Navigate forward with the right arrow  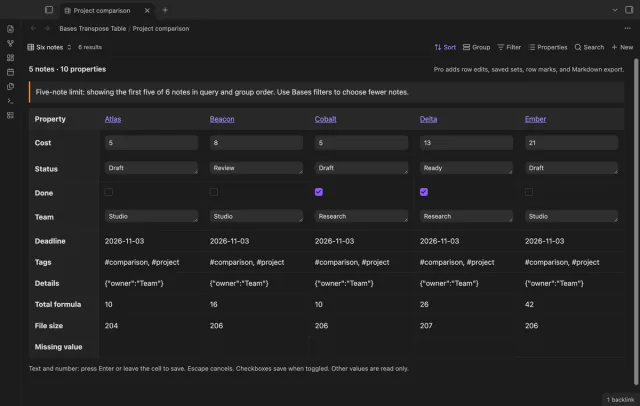47,28
